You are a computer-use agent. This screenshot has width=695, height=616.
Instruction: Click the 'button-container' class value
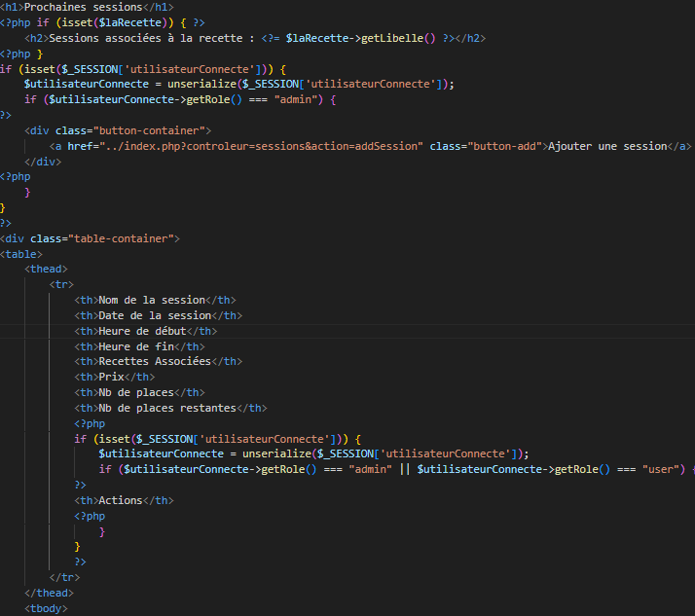pos(149,130)
